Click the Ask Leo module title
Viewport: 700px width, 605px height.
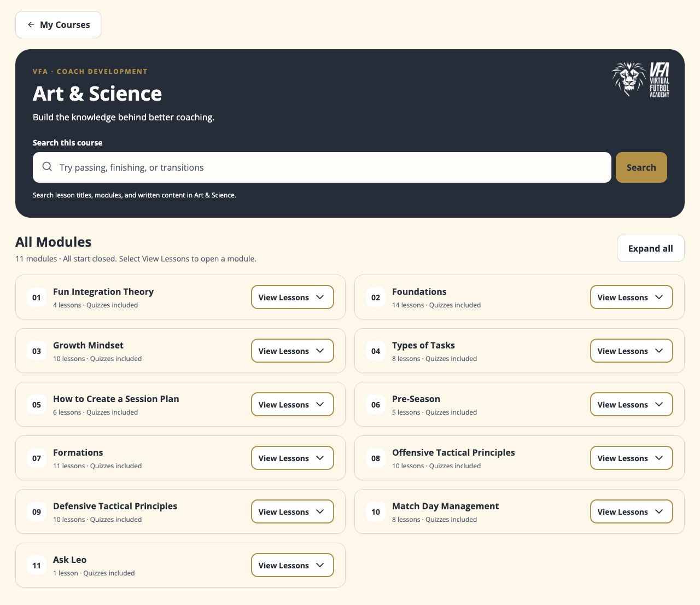coord(70,560)
